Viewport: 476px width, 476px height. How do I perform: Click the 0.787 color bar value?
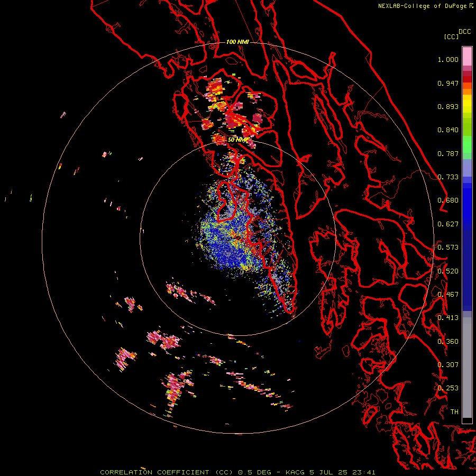(x=448, y=153)
